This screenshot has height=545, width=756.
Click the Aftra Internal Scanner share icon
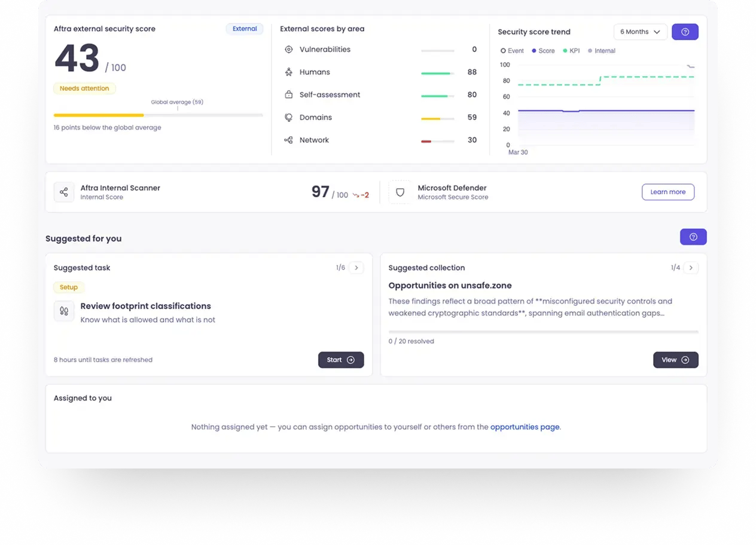pyautogui.click(x=64, y=192)
